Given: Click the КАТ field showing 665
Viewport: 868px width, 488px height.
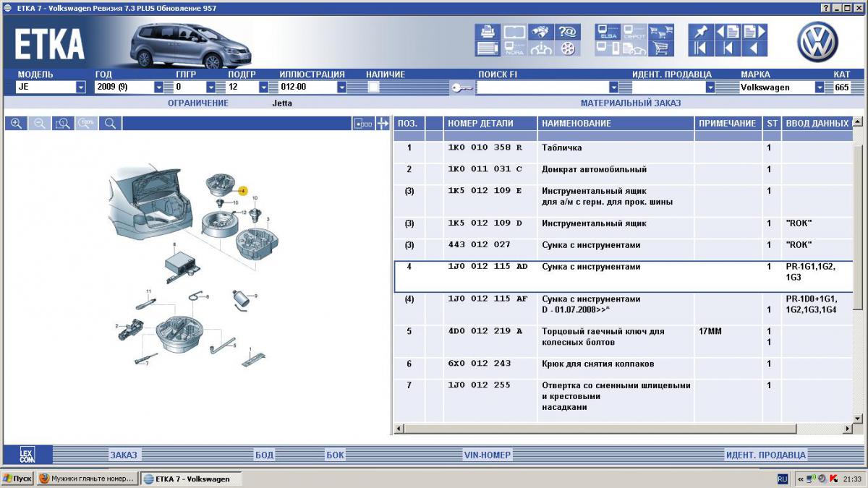Looking at the screenshot, I should click(843, 87).
